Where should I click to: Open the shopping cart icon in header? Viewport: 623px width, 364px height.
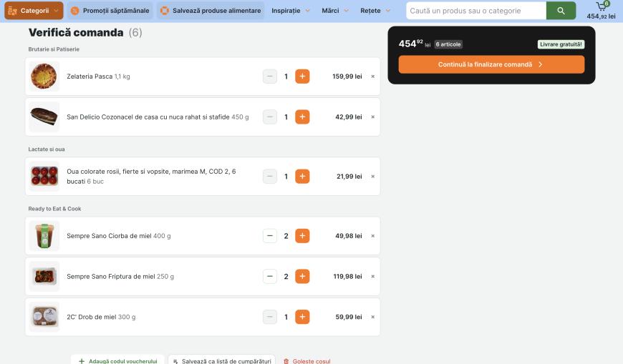click(x=601, y=8)
